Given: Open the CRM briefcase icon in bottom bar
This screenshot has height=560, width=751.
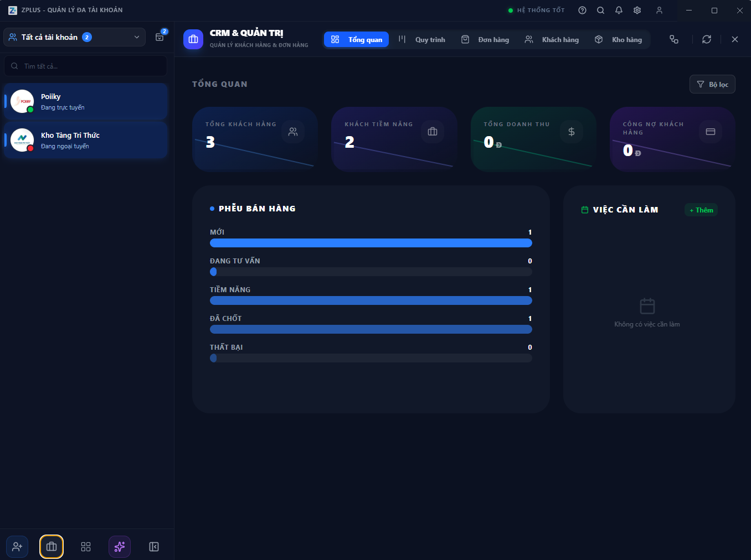Looking at the screenshot, I should (52, 547).
